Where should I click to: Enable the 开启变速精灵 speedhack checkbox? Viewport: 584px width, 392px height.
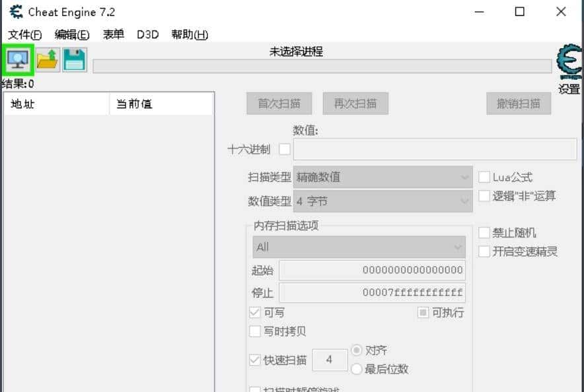pyautogui.click(x=484, y=250)
